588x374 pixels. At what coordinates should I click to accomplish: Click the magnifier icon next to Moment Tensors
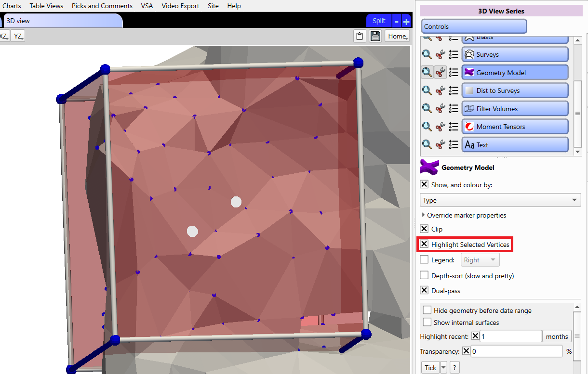pyautogui.click(x=427, y=127)
